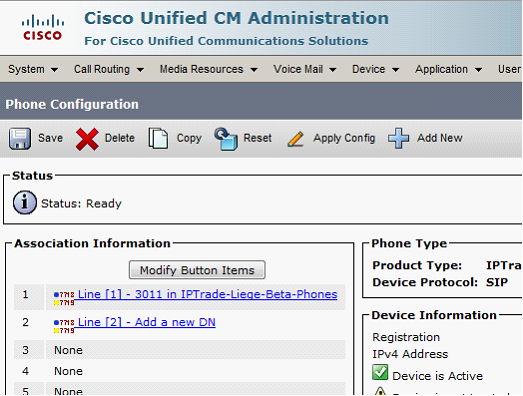Open Line [1] - 3011 in IPTrade-Liege-Beta-Phones link
Image resolution: width=523 pixels, height=396 pixels.
tap(207, 294)
